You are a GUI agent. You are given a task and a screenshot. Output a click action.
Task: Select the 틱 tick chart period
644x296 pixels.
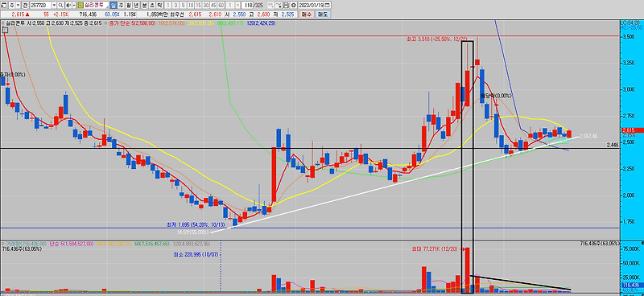click(x=159, y=5)
